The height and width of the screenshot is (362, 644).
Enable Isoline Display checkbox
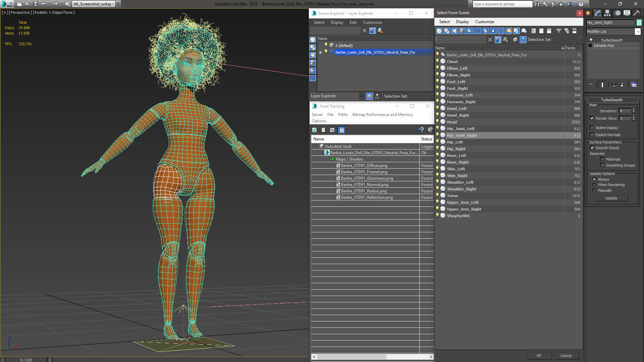point(592,128)
